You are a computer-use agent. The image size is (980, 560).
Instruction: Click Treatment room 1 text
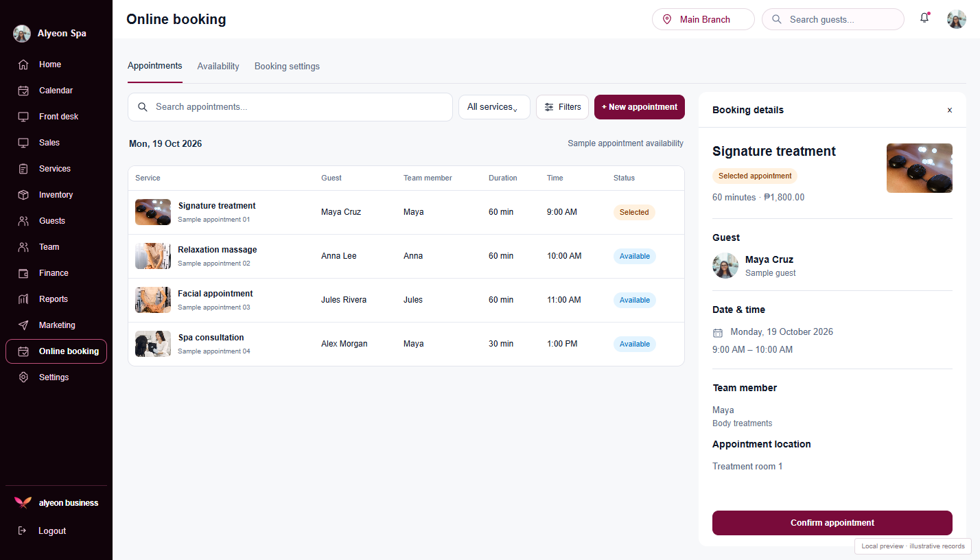(748, 466)
